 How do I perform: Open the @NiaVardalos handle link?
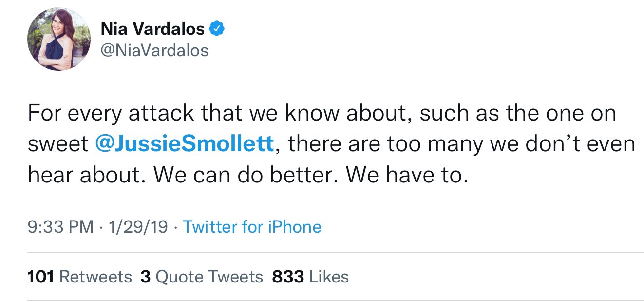point(154,50)
